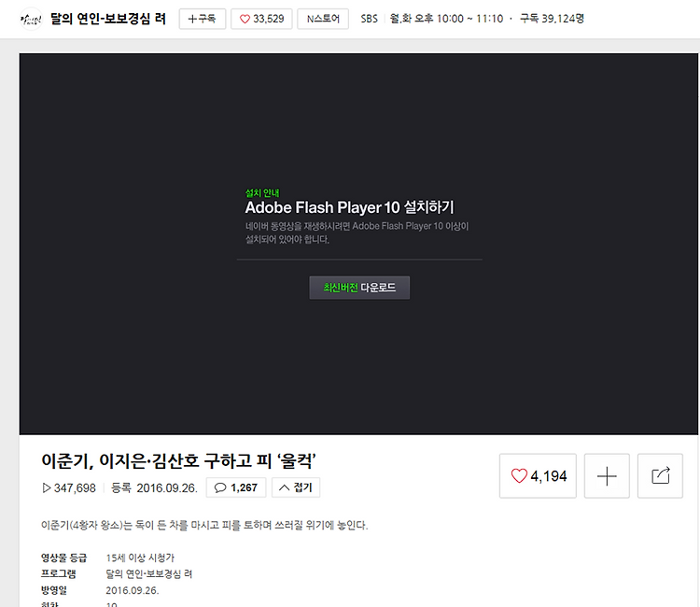Viewport: 700px width, 607px height.
Task: Click the subscriber count 구독 39,124명
Action: click(553, 19)
